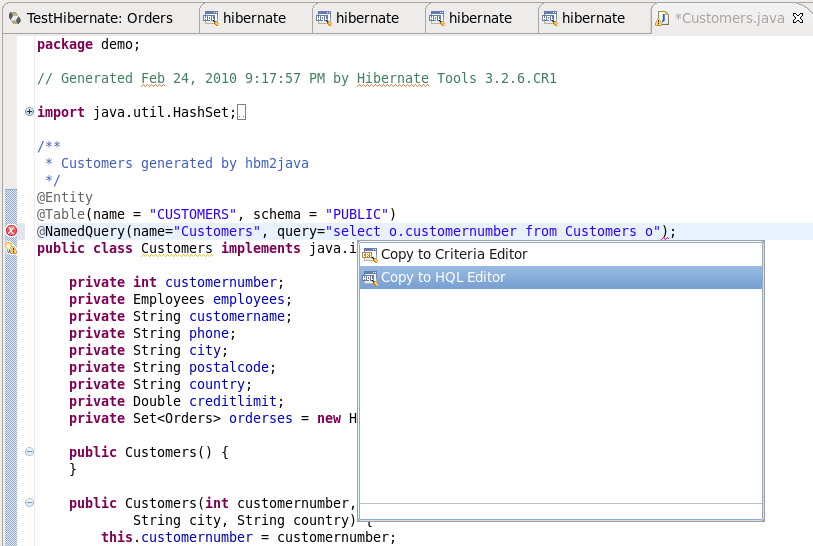Click the quick-fix warning bulb in gutter
The image size is (813, 546).
11,248
